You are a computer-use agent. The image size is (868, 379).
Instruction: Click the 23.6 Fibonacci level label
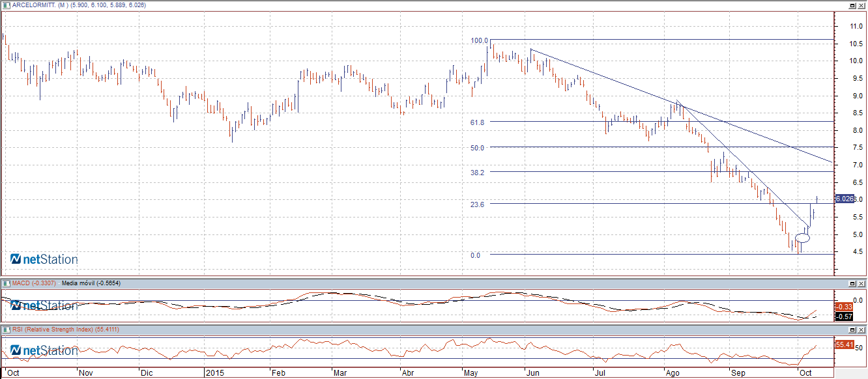click(x=478, y=204)
